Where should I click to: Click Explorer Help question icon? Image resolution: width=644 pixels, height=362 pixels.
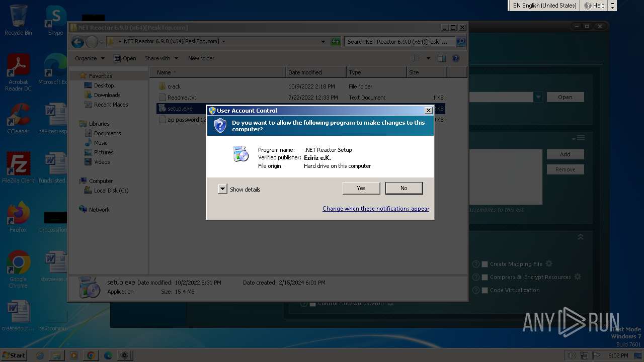point(456,58)
